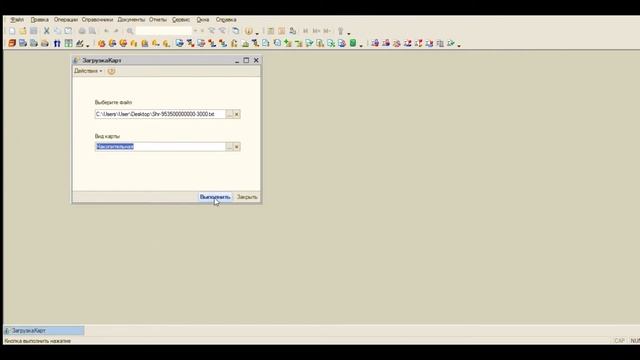Click the Find magnifier icon
Image resolution: width=640 pixels, height=360 pixels.
130,31
